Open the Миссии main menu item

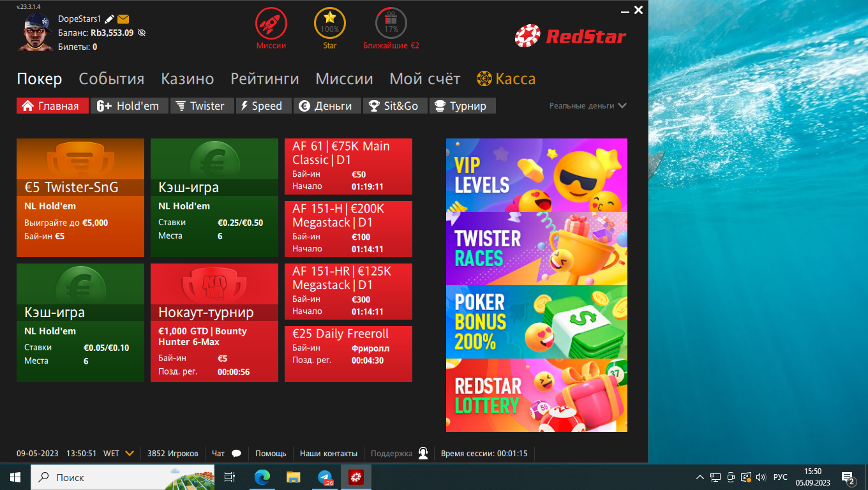345,79
